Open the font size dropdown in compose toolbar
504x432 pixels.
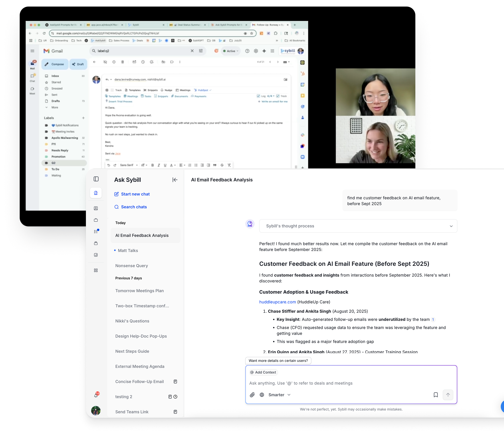click(x=144, y=165)
